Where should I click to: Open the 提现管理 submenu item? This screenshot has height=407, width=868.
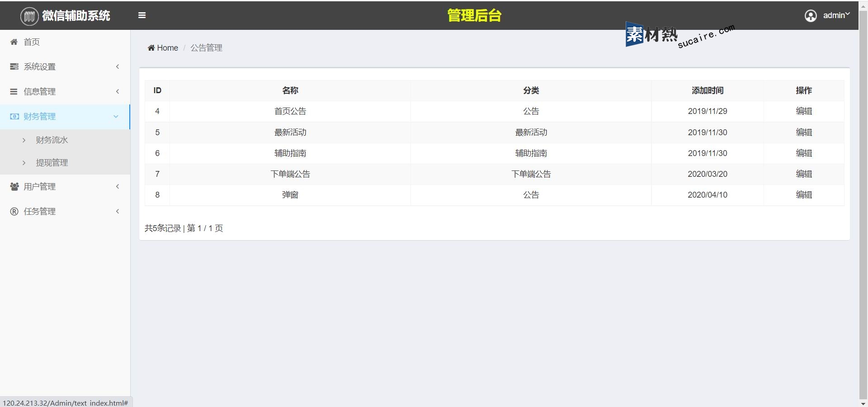pos(52,163)
